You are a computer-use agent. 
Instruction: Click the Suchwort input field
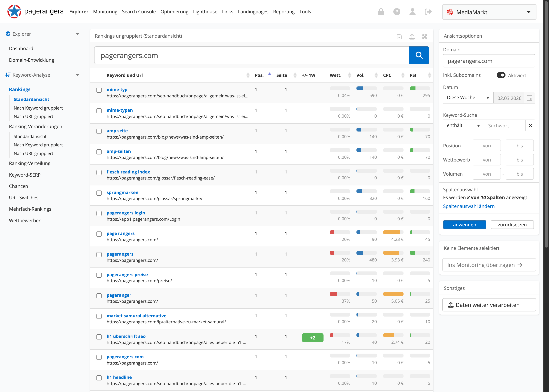click(505, 125)
